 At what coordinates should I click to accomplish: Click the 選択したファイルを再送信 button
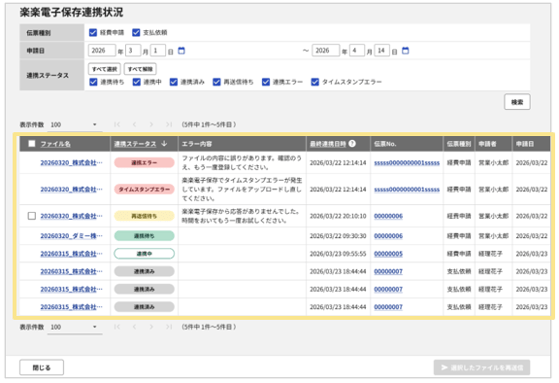coord(482,367)
